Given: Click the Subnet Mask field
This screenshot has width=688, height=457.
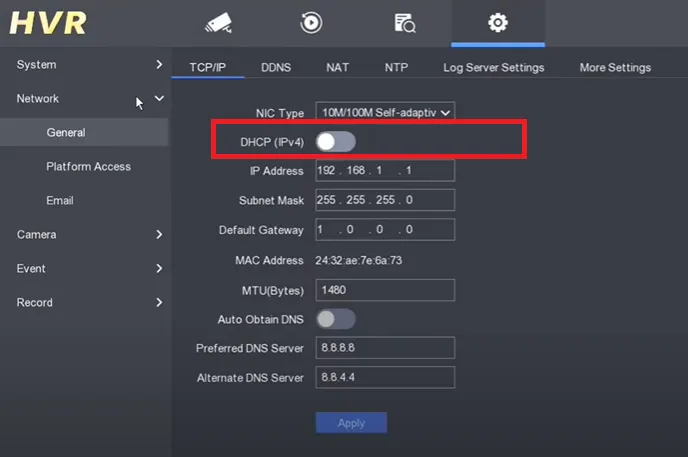Looking at the screenshot, I should tap(385, 200).
